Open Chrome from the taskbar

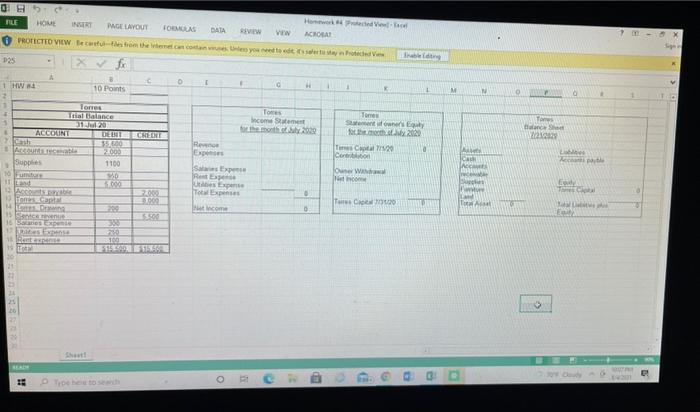point(386,377)
